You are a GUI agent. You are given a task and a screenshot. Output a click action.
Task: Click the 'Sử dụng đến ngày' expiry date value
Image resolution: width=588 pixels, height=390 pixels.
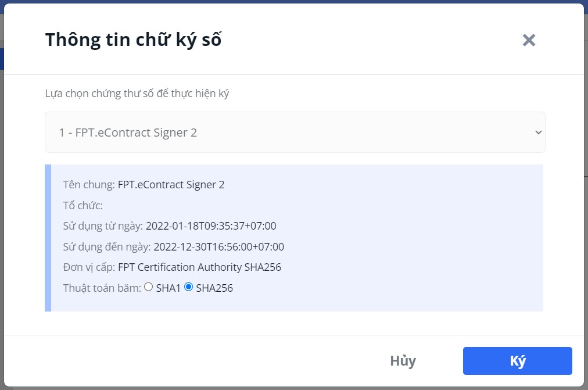pos(218,247)
